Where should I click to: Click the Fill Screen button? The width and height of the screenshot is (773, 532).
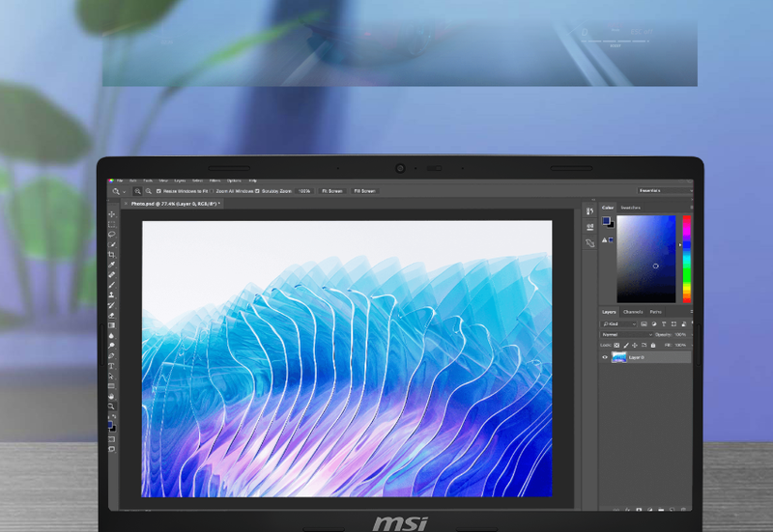[364, 191]
